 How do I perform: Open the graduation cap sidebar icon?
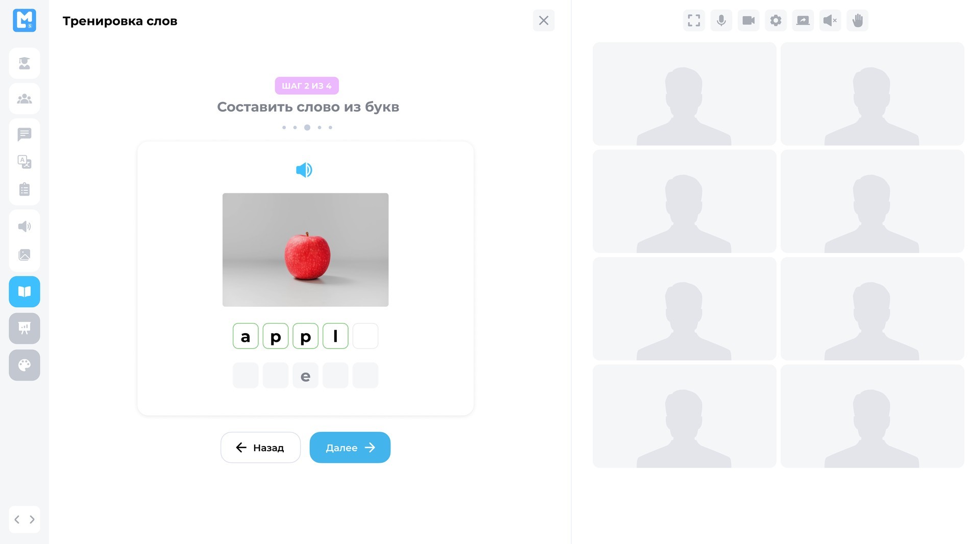[x=24, y=63]
